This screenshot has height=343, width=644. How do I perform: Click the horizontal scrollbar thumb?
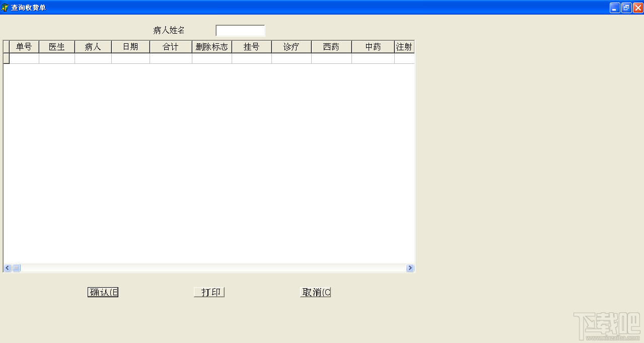coord(16,268)
